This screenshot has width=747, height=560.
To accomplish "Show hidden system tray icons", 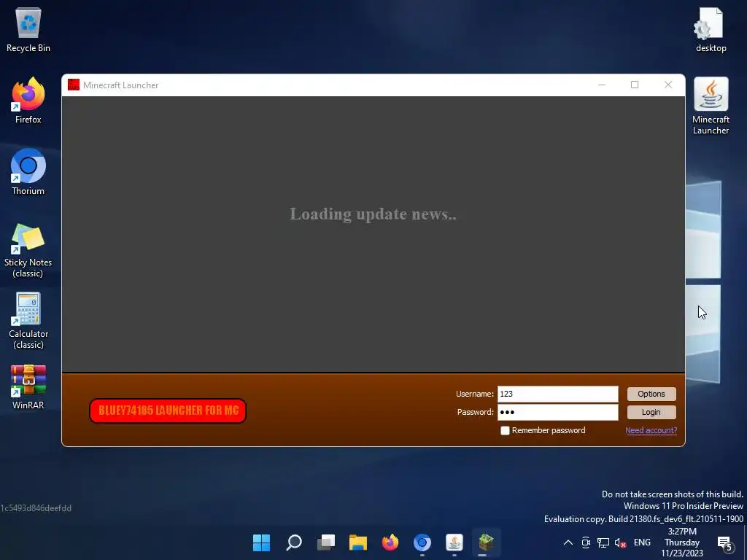I will coord(568,542).
